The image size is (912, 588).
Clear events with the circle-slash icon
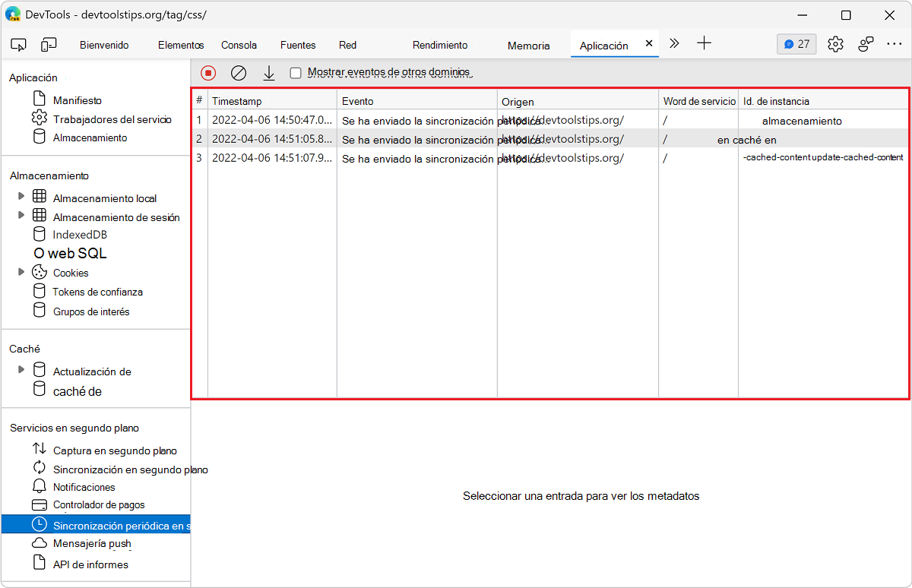point(239,73)
